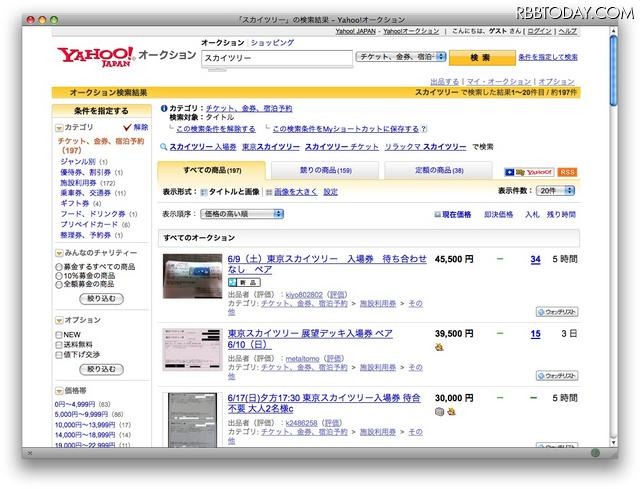The height and width of the screenshot is (489, 640).
Task: Collapse the カテゴリ sidebar section
Action: (x=59, y=128)
